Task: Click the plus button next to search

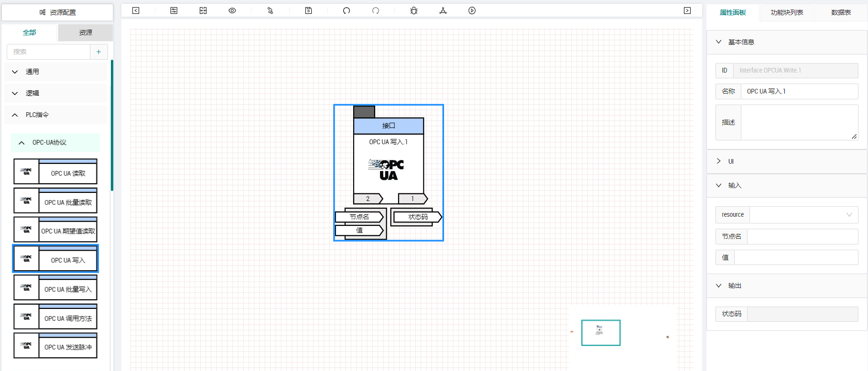Action: click(x=99, y=52)
